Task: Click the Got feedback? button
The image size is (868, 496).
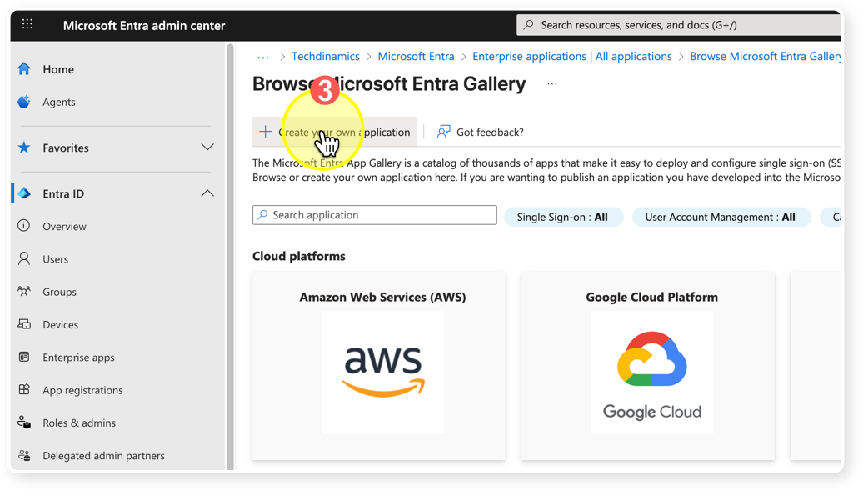Action: point(480,132)
